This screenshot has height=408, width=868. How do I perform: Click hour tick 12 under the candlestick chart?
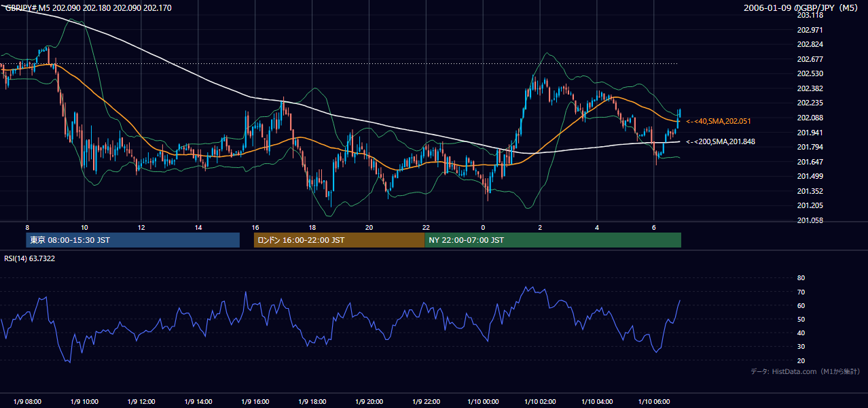pos(141,227)
